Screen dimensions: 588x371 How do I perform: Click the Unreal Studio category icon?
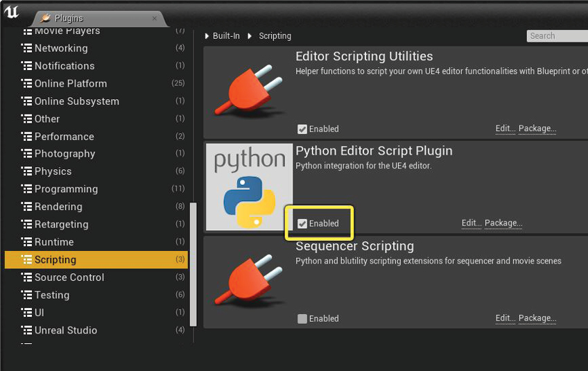(x=26, y=329)
